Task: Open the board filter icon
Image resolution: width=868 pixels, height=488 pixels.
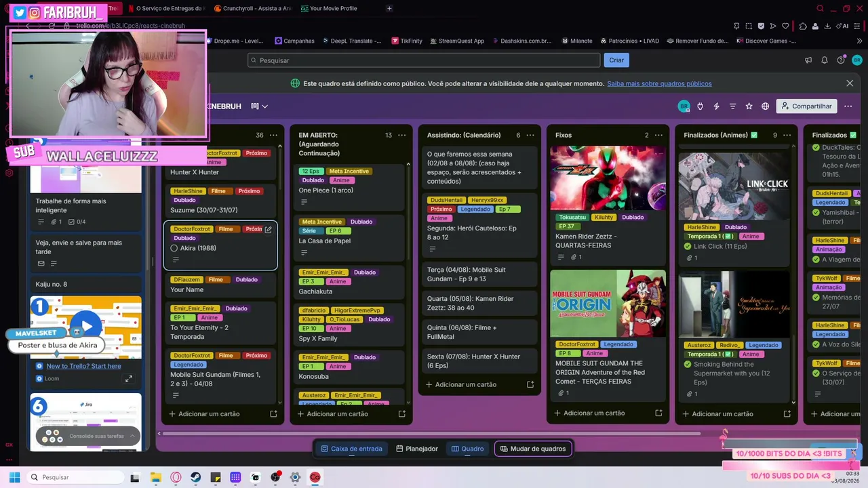Action: pyautogui.click(x=732, y=106)
